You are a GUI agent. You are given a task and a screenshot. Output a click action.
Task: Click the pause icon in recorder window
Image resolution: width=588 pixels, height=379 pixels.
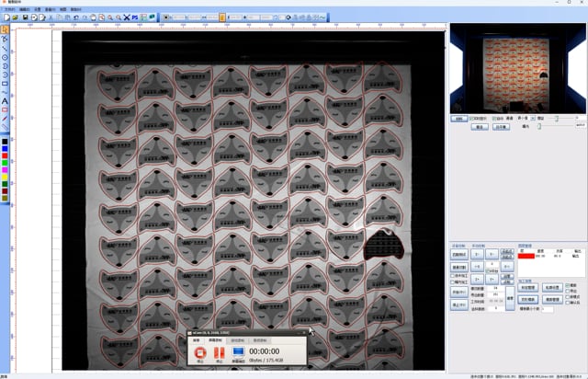pyautogui.click(x=219, y=352)
